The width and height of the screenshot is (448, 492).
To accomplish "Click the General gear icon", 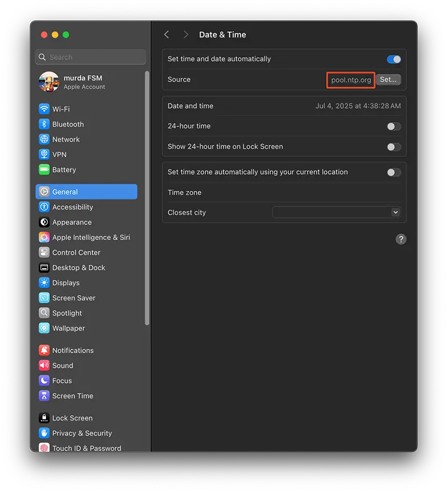I will point(44,192).
